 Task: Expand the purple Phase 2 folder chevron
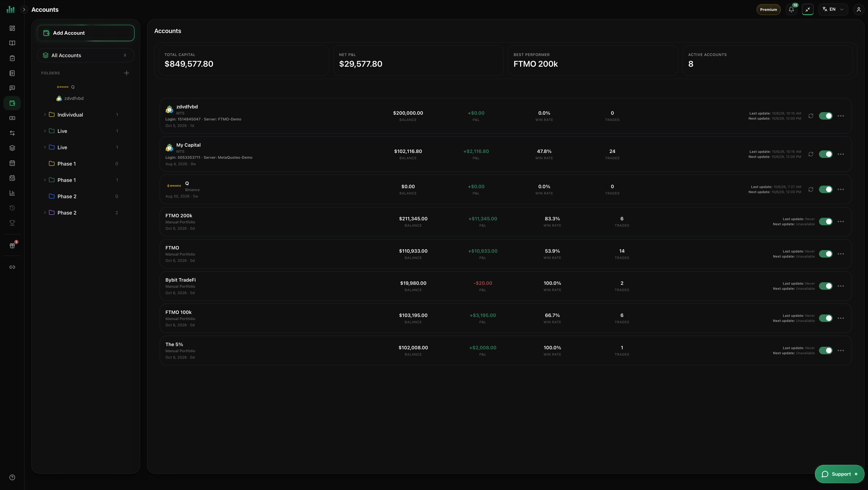click(44, 213)
